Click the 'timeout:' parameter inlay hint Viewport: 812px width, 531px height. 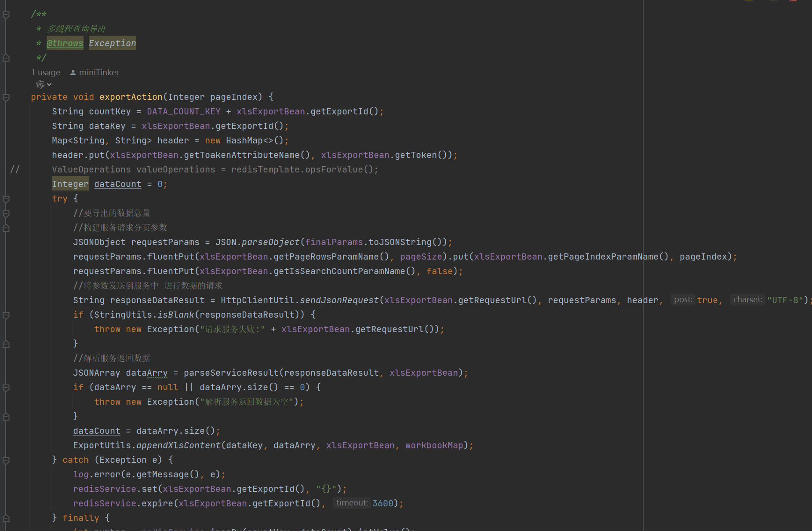352,503
